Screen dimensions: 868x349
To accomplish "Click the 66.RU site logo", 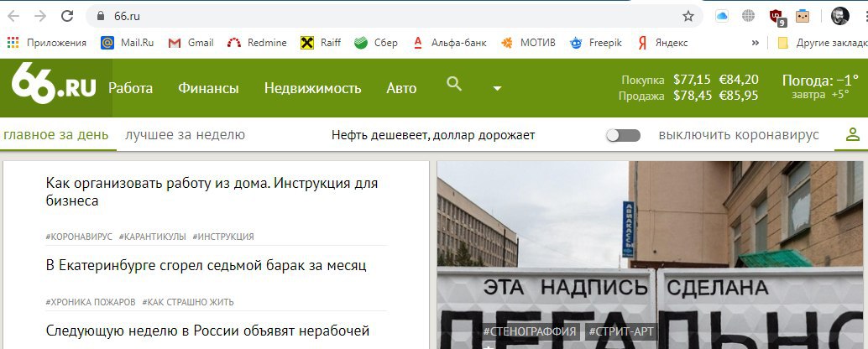I will 54,83.
